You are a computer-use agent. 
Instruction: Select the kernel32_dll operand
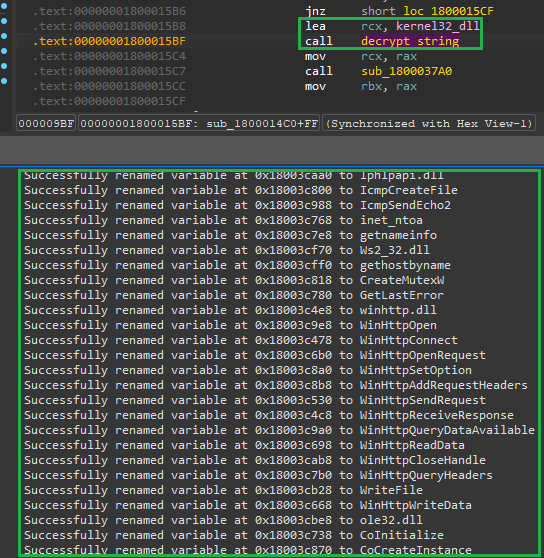(x=438, y=26)
